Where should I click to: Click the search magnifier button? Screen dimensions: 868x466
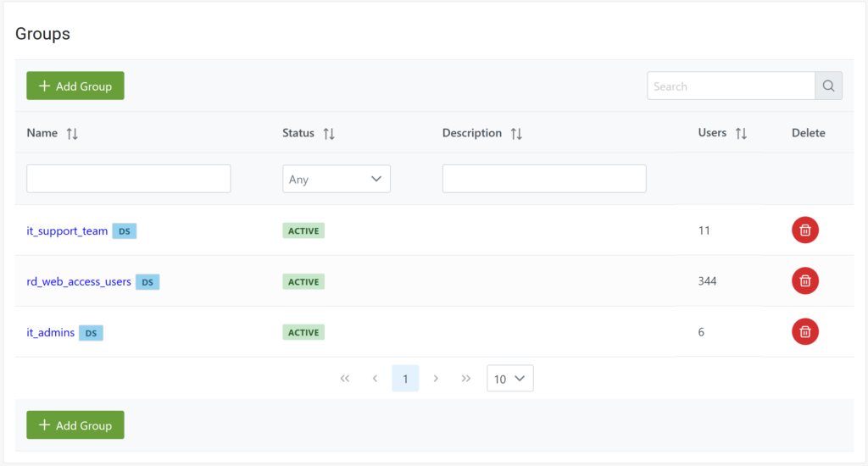(828, 86)
